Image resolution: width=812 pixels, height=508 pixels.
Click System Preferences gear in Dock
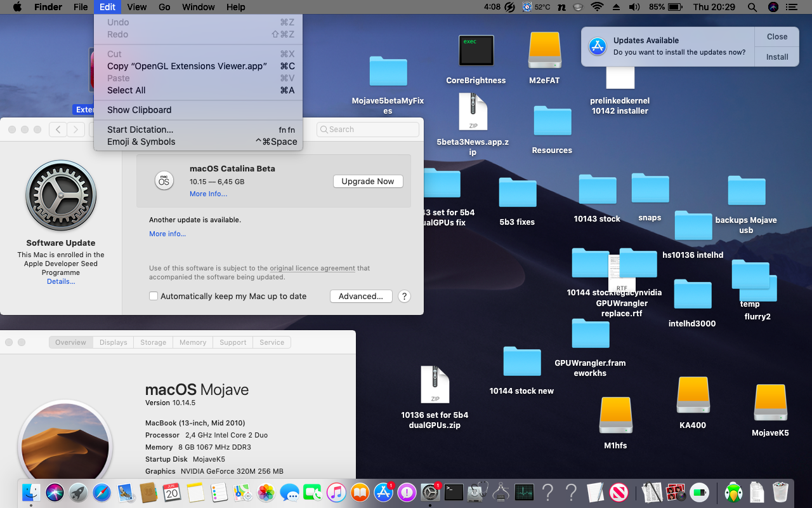(430, 492)
